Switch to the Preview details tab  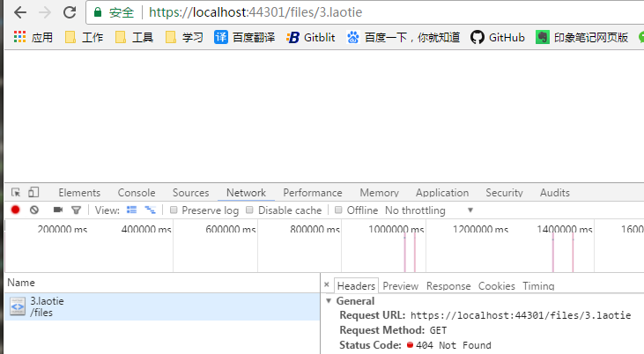click(x=401, y=286)
